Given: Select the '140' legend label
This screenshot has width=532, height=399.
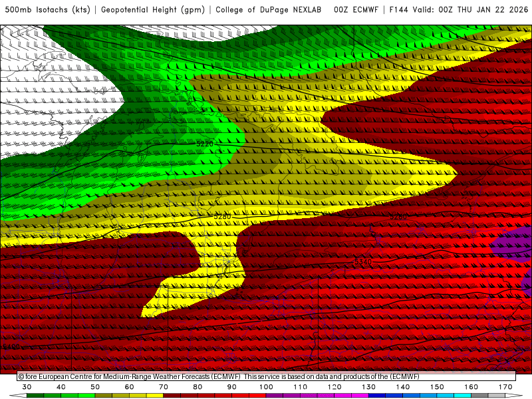Looking at the screenshot, I should coord(403,387).
